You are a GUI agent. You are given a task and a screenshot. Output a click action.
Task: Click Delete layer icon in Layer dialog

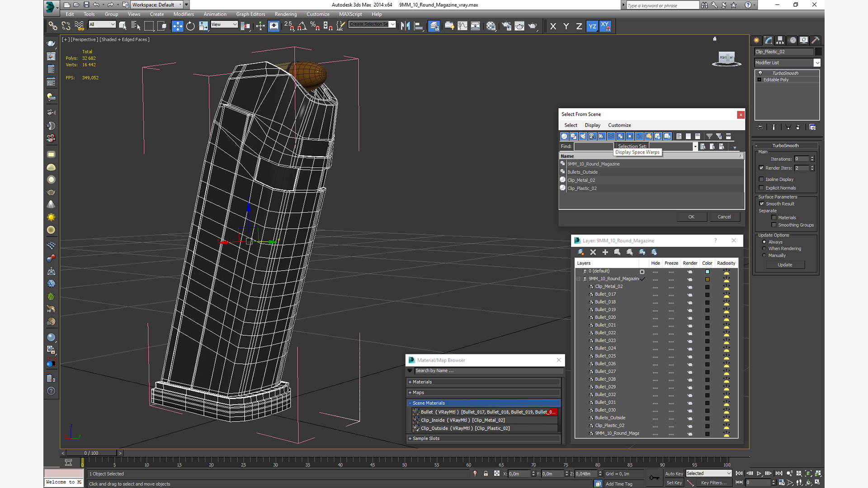(593, 252)
